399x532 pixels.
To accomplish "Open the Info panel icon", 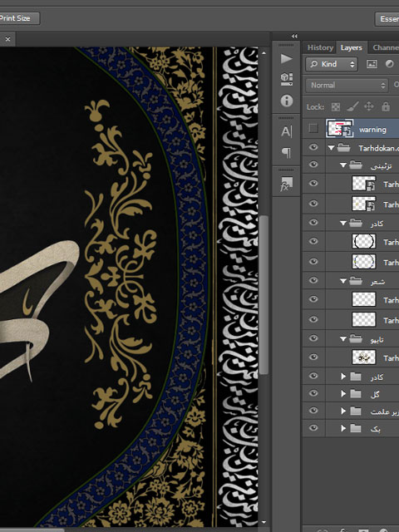I will coord(286,101).
